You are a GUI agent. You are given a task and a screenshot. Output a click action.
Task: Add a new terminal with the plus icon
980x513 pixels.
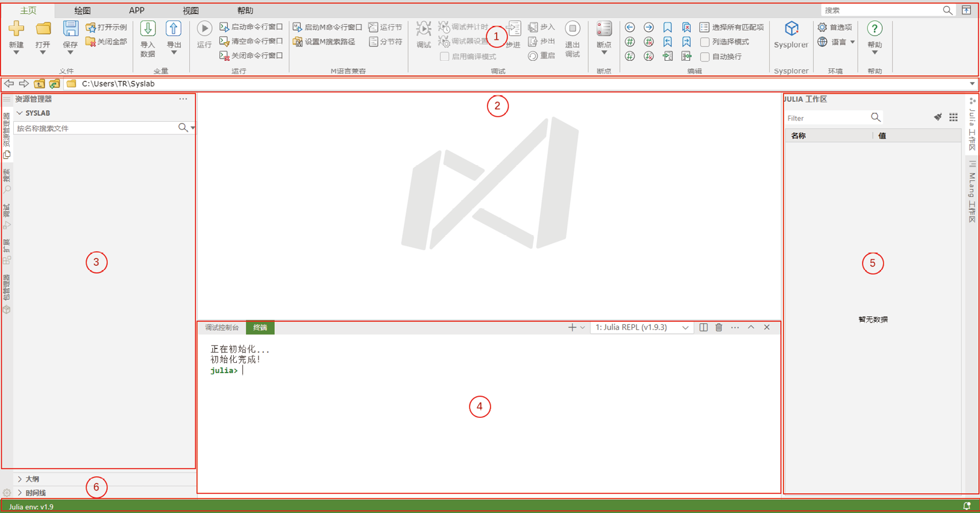[572, 327]
